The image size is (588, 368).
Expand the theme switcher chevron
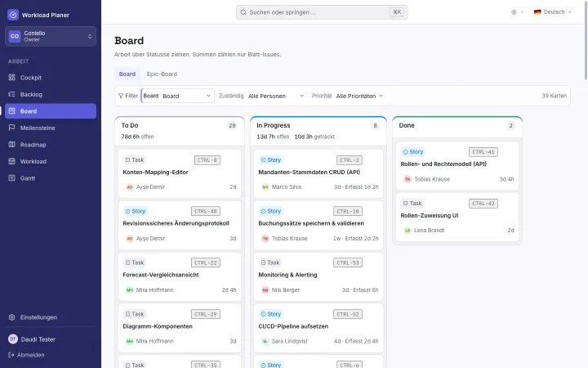point(522,12)
